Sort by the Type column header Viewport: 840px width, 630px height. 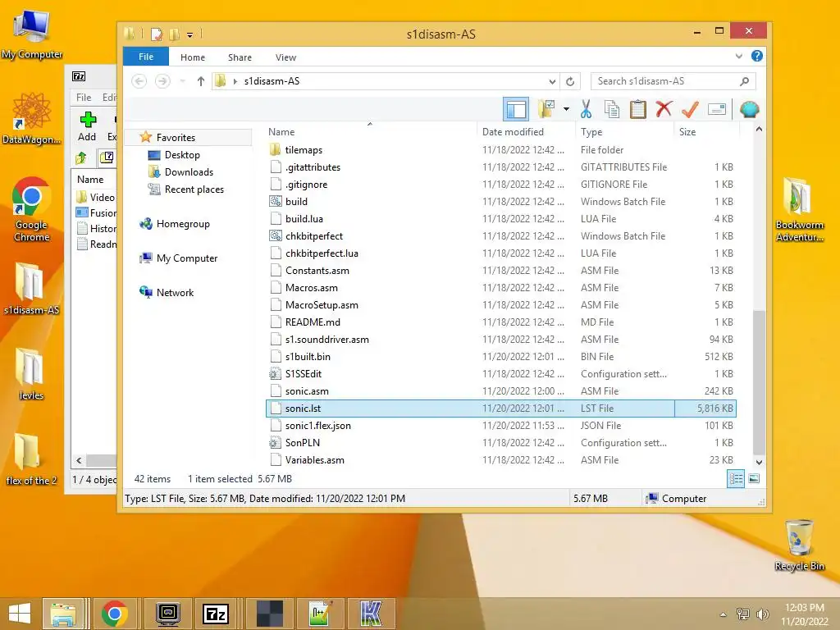pyautogui.click(x=591, y=132)
